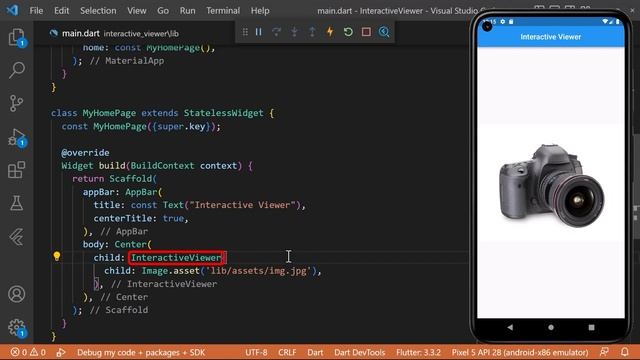Stop the debug session
Image resolution: width=640 pixels, height=360 pixels.
click(366, 32)
